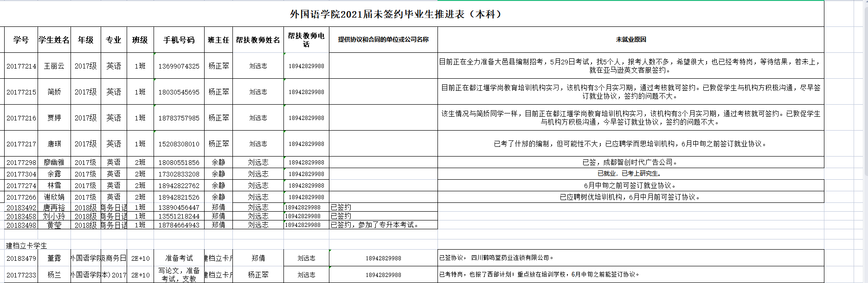Select the cell mentioning 四川鹤鸣堂药业连锁有限公司

(x=631, y=258)
